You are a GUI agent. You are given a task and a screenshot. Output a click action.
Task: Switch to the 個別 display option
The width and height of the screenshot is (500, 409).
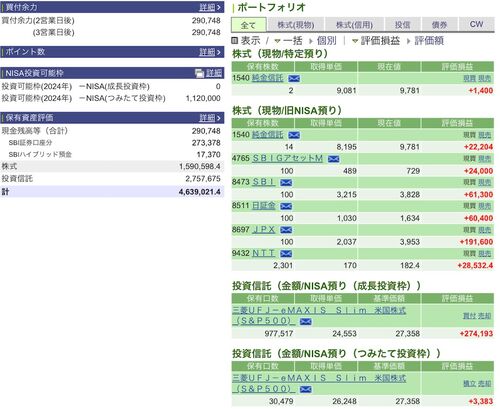pos(323,41)
